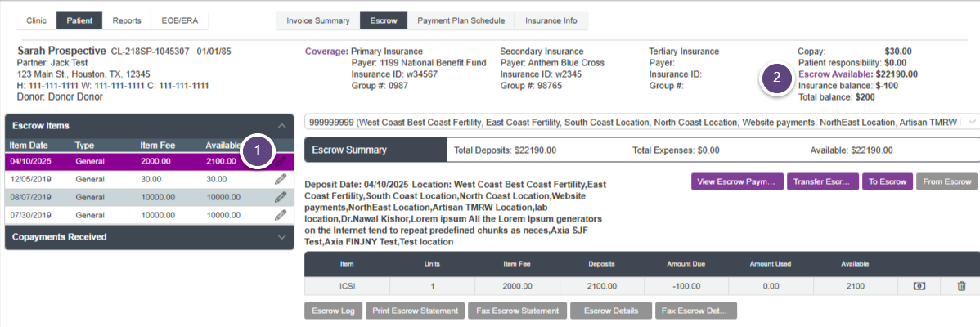980x327 pixels.
Task: Click the payment money icon in ICSI row
Action: 919,286
